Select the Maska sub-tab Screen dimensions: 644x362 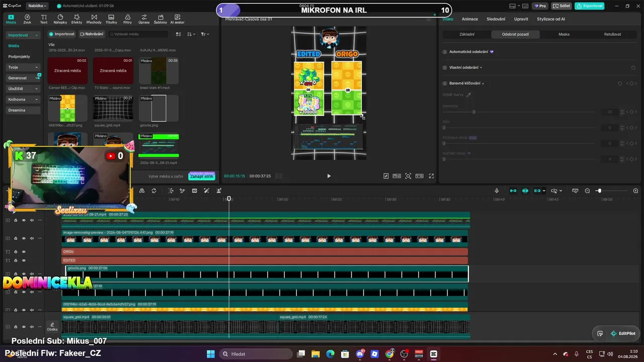[x=564, y=34]
